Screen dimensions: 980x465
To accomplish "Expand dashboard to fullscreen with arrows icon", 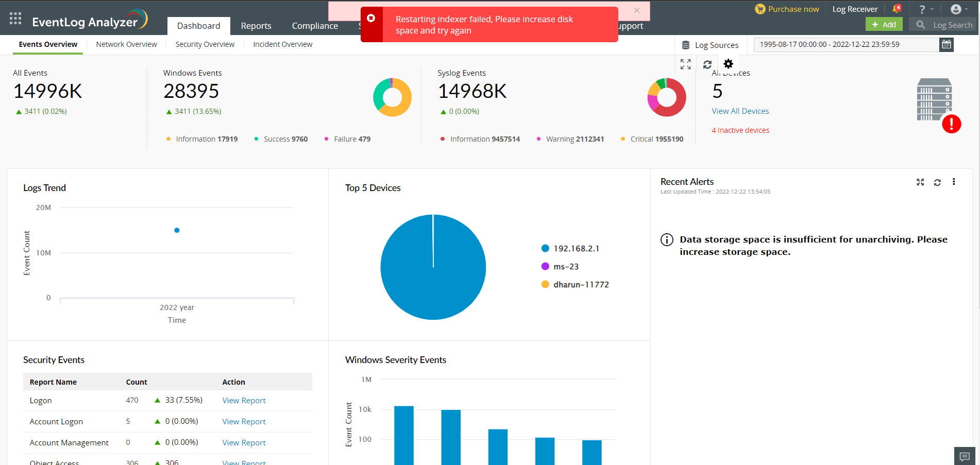I will pyautogui.click(x=685, y=64).
